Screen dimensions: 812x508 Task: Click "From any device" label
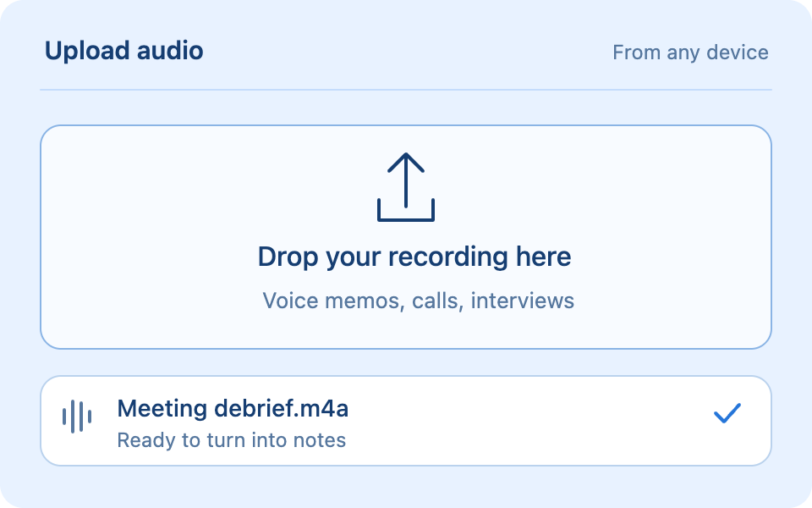pos(690,52)
